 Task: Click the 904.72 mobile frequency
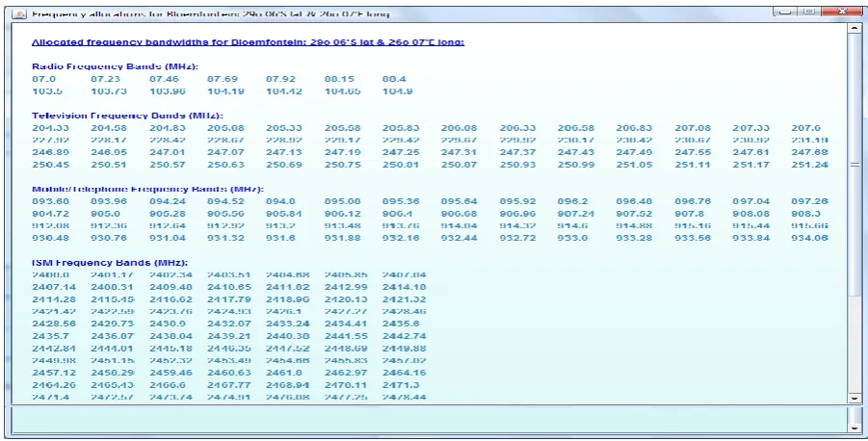[x=51, y=214]
